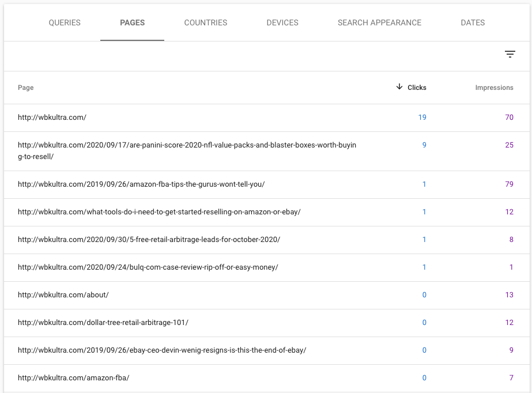Click the Clicks column header label
This screenshot has width=532, height=393.
pyautogui.click(x=417, y=88)
